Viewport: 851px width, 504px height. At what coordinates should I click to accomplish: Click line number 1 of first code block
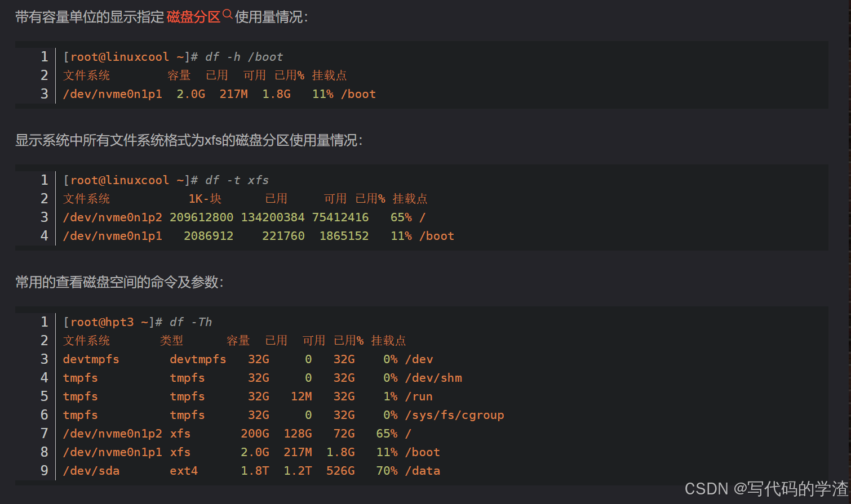point(45,56)
